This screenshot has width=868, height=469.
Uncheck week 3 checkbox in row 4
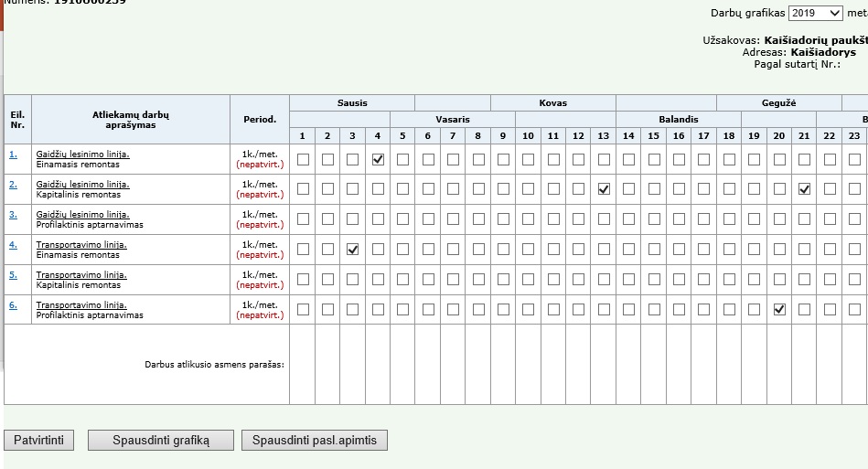point(353,250)
